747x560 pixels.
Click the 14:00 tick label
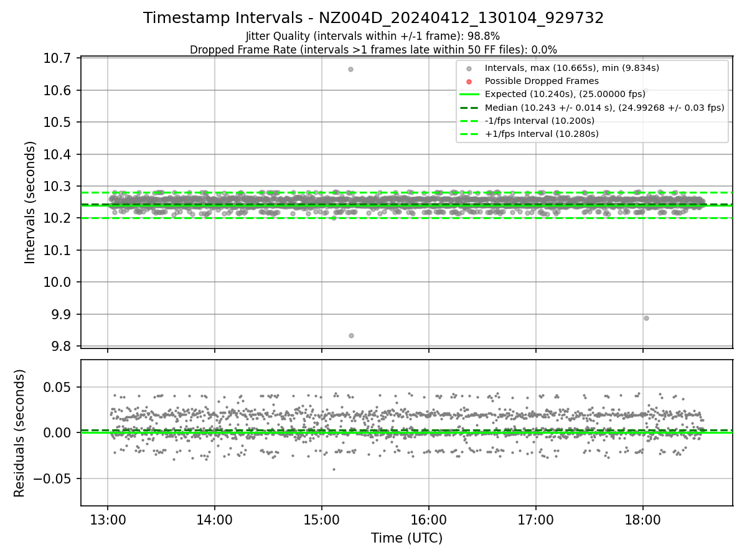click(x=215, y=518)
